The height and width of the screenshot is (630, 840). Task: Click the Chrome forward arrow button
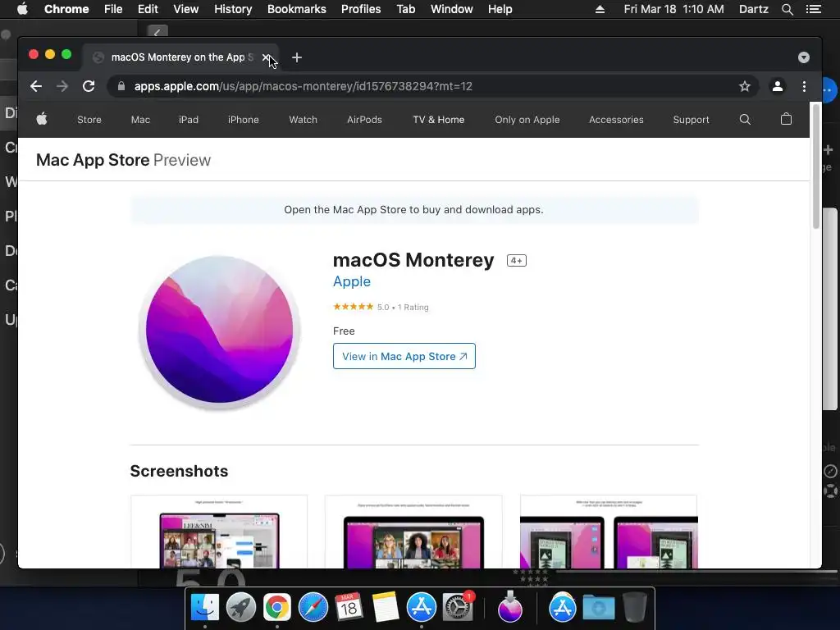[62, 86]
